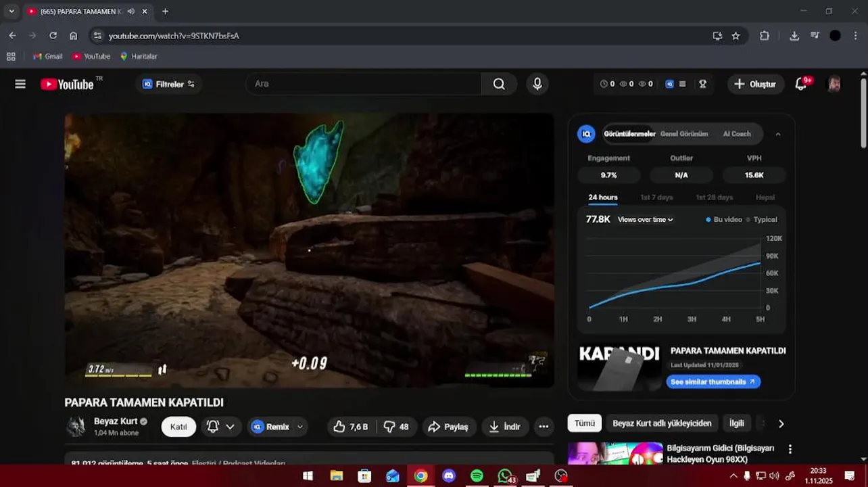
Task: Open Spotify from the taskbar
Action: tap(477, 476)
